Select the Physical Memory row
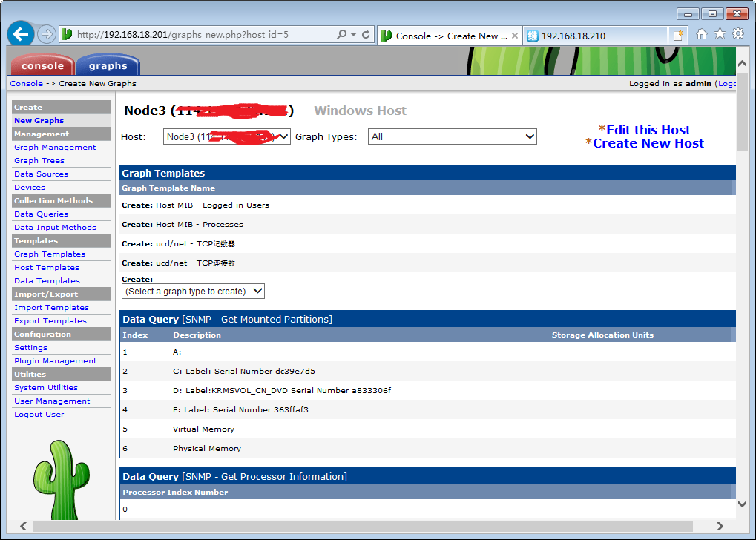The image size is (756, 540). tap(427, 448)
